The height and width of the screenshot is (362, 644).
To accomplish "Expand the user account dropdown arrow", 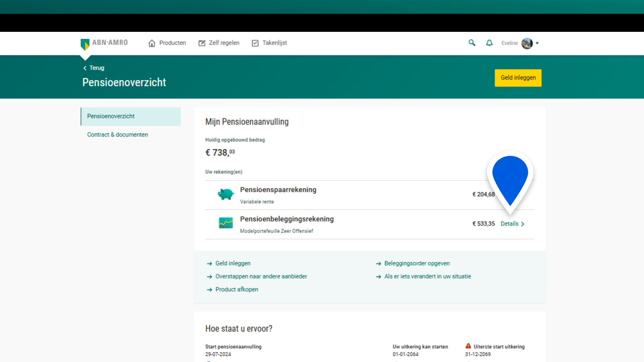I will click(537, 43).
